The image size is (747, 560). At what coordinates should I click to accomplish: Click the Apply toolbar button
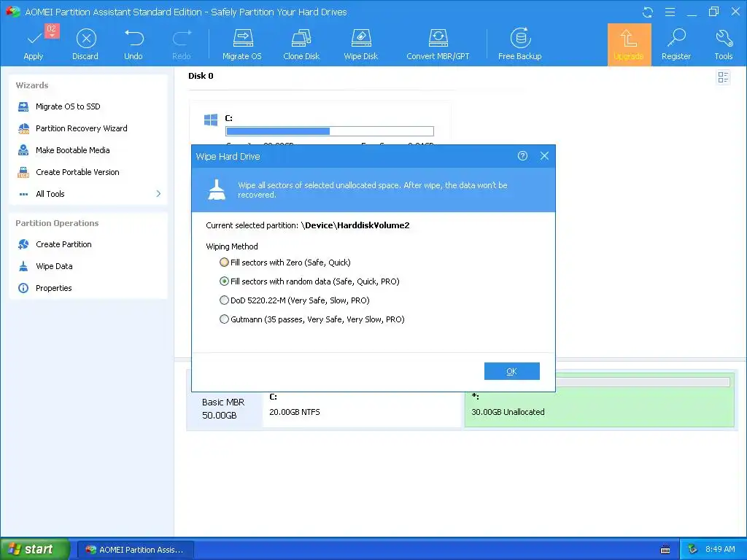(x=34, y=44)
